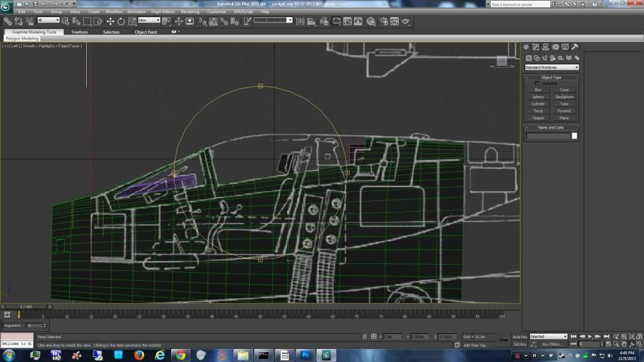Click the render teapot icon

pyautogui.click(x=406, y=21)
